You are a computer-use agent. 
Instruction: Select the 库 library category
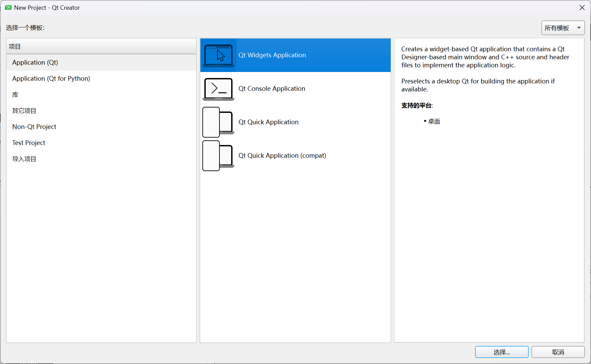pyautogui.click(x=101, y=95)
